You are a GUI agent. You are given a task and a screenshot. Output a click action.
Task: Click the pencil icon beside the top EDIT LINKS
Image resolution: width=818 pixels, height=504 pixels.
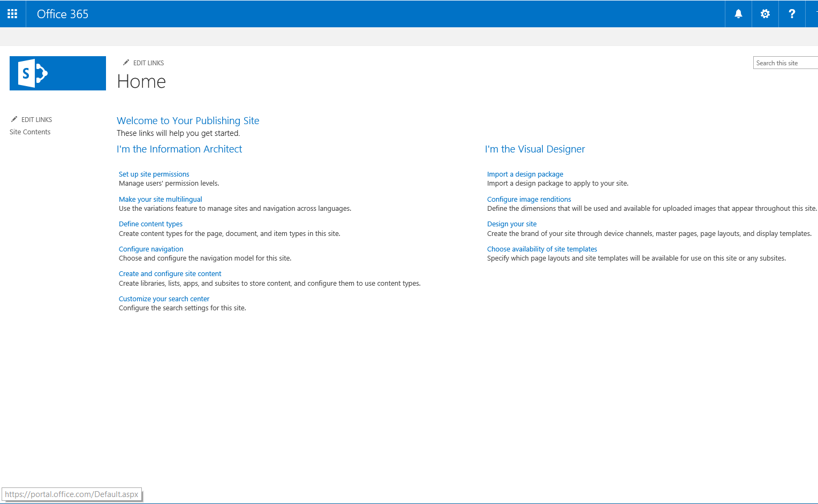[126, 63]
